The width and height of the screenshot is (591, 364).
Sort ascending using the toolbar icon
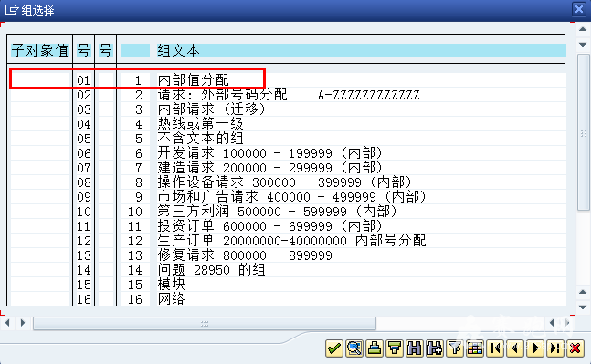click(x=375, y=348)
